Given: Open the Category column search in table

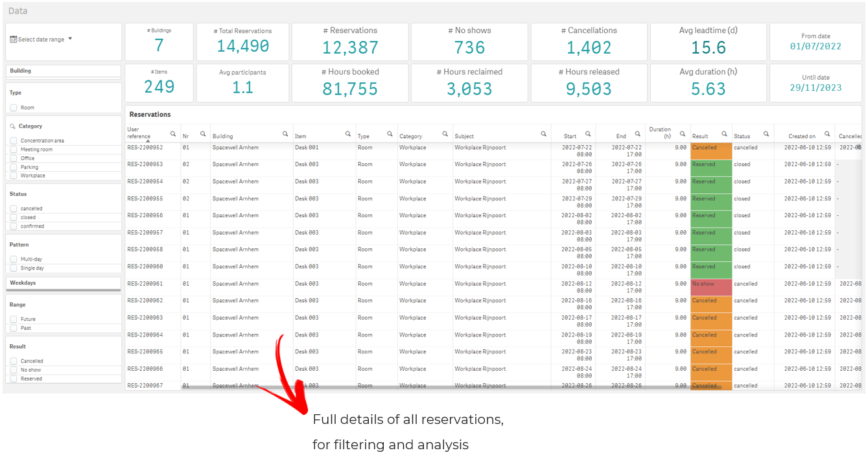Looking at the screenshot, I should click(x=445, y=134).
